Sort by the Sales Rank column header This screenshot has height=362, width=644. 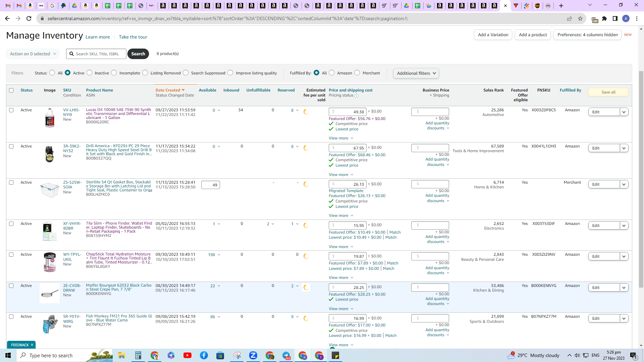point(493,90)
